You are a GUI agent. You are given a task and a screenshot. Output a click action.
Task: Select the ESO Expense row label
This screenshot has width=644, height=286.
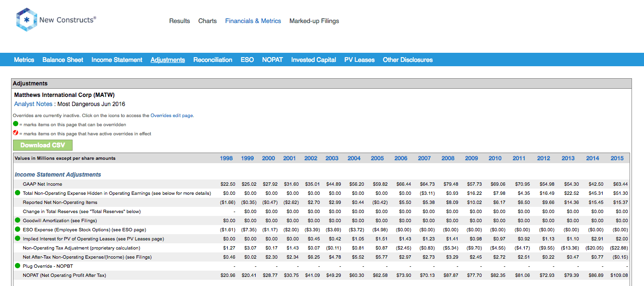pyautogui.click(x=85, y=230)
